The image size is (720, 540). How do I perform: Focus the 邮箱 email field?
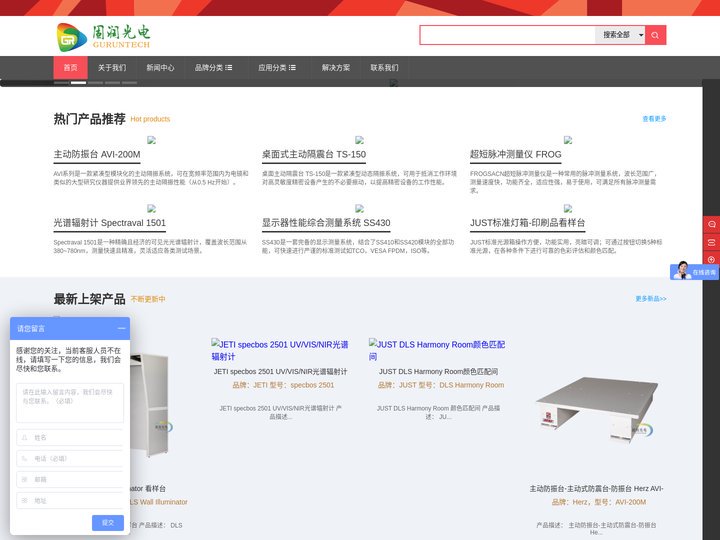[x=70, y=479]
